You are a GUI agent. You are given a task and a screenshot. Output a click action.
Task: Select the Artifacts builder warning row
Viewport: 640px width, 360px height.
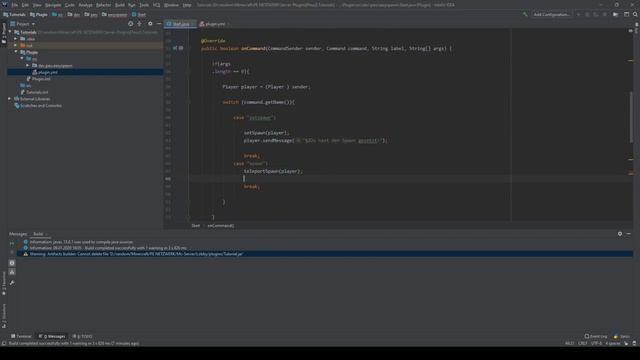tap(325, 254)
